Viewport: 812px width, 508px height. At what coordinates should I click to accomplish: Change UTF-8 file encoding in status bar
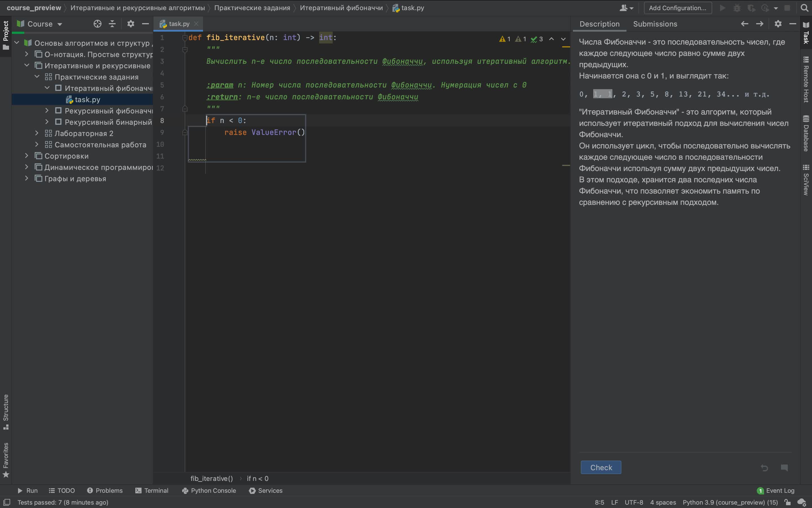[x=634, y=502]
